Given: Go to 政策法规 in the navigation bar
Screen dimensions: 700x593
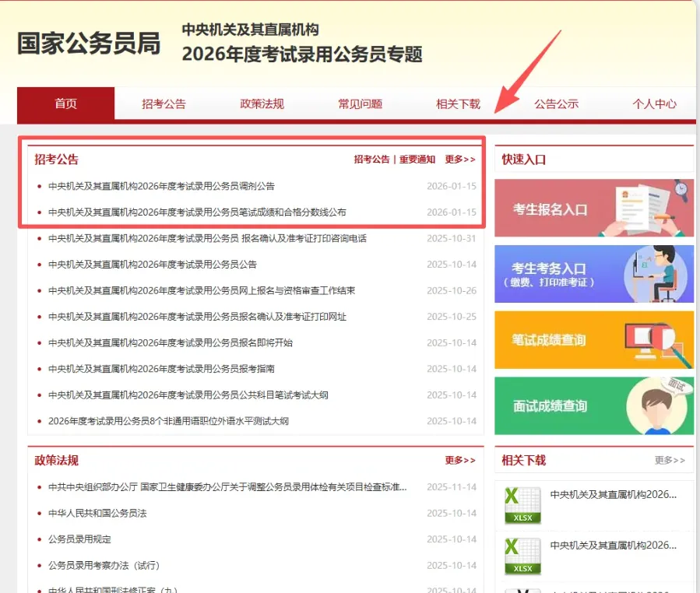Looking at the screenshot, I should [262, 104].
